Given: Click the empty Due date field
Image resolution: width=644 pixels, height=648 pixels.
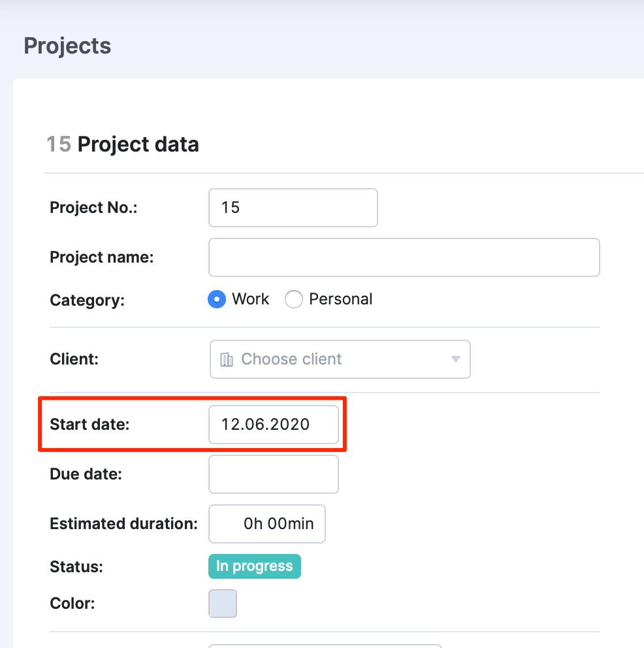Looking at the screenshot, I should click(274, 474).
